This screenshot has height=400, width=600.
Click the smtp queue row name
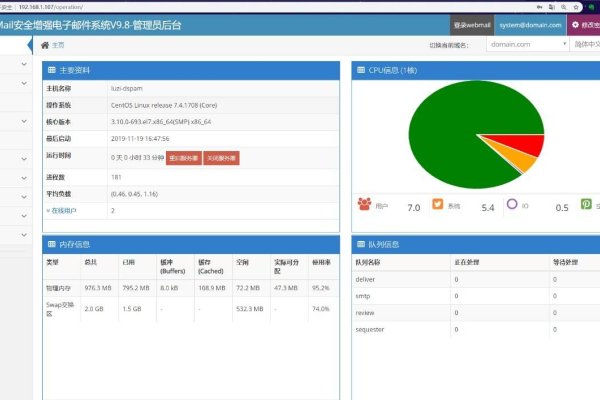click(363, 296)
